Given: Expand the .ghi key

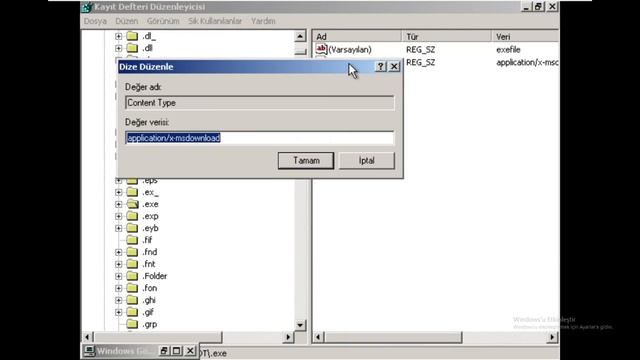Looking at the screenshot, I should [x=118, y=300].
